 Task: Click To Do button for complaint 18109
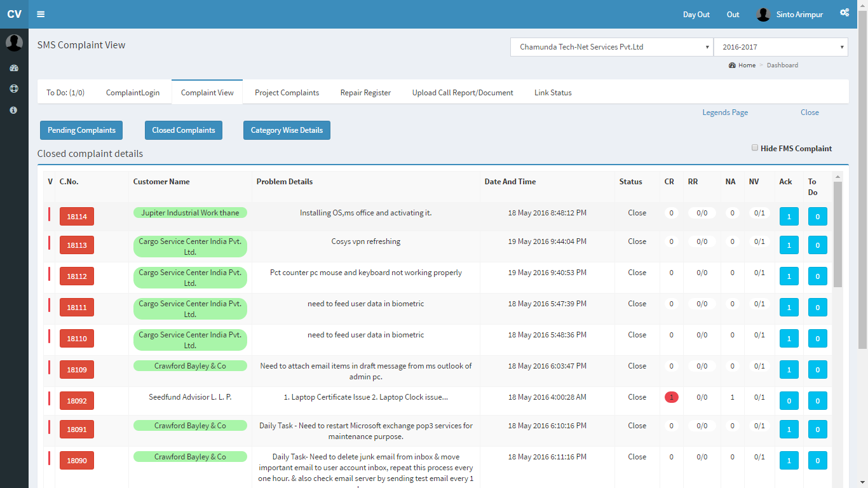[818, 370]
